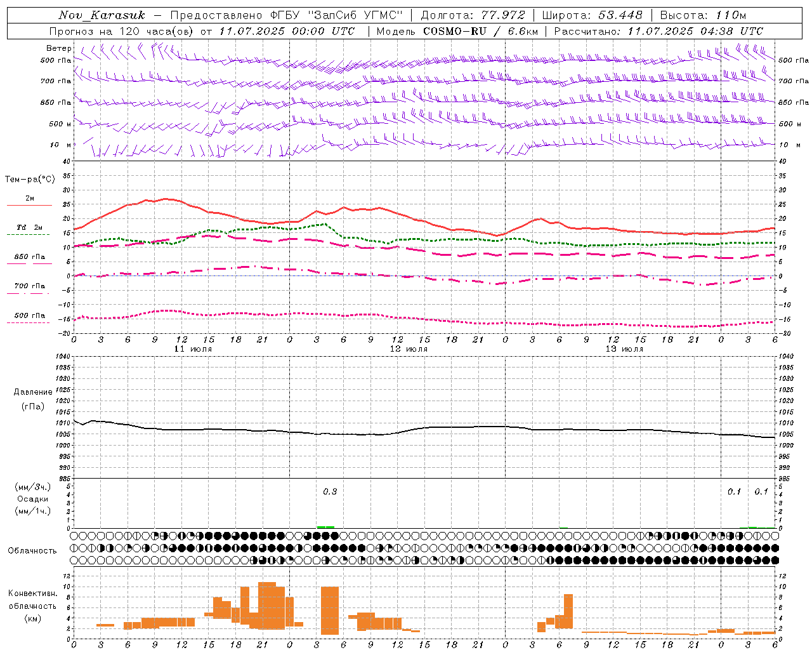Click the 700 гПа temperature legend entry
Viewport: 812px width, 650px height.
tap(30, 286)
